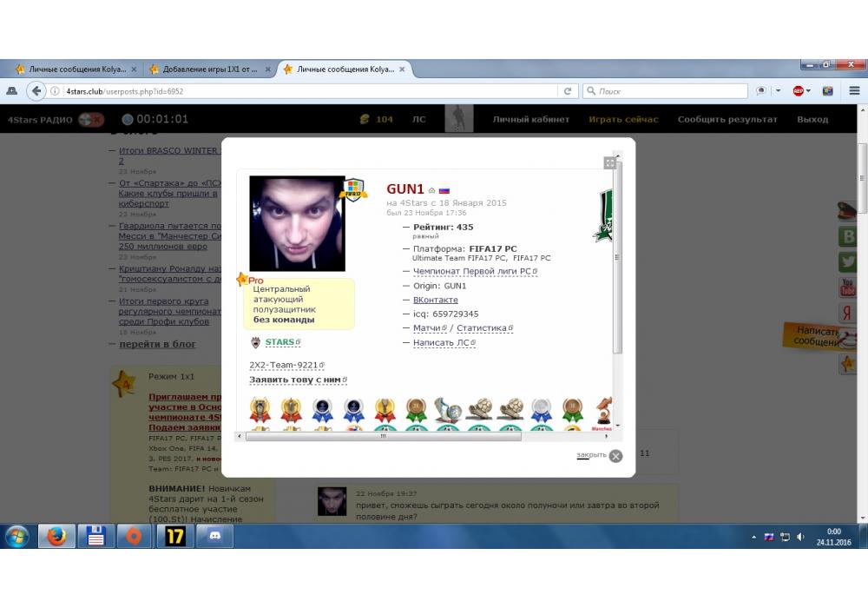Click the fullscreen expand icon in the profile popup
Image resolution: width=868 pixels, height=608 pixels.
[609, 162]
